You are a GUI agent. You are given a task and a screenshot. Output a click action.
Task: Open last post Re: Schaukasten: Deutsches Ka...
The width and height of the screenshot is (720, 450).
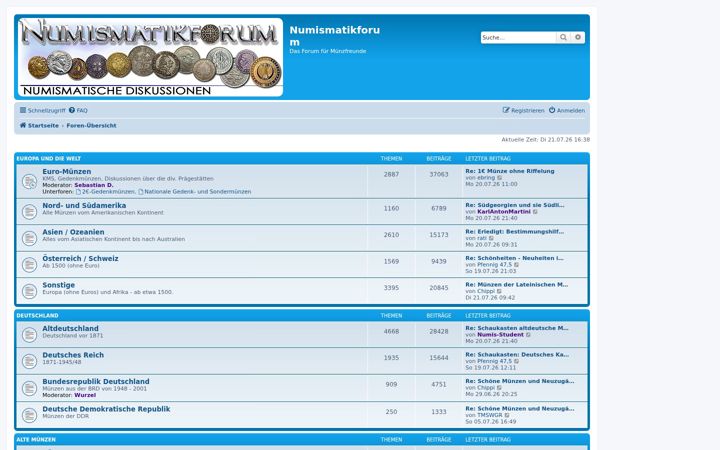(x=517, y=354)
